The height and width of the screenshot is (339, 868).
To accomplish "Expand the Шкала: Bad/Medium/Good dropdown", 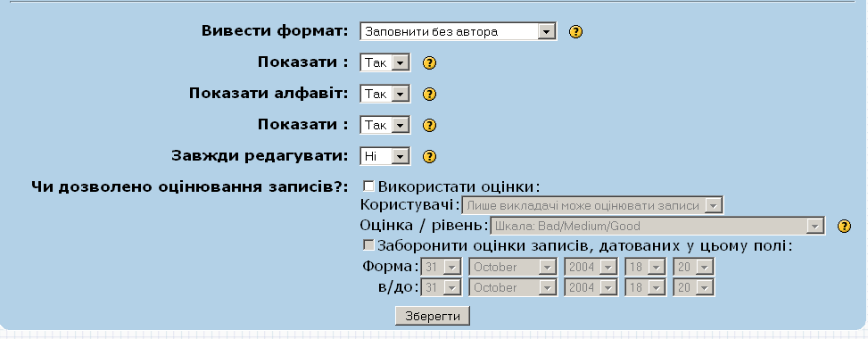I will click(x=657, y=226).
